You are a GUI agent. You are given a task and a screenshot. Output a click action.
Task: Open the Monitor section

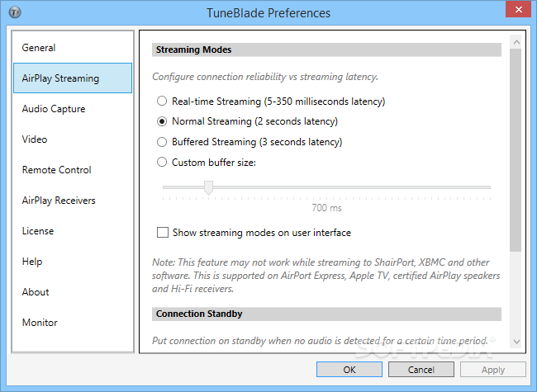[73, 322]
